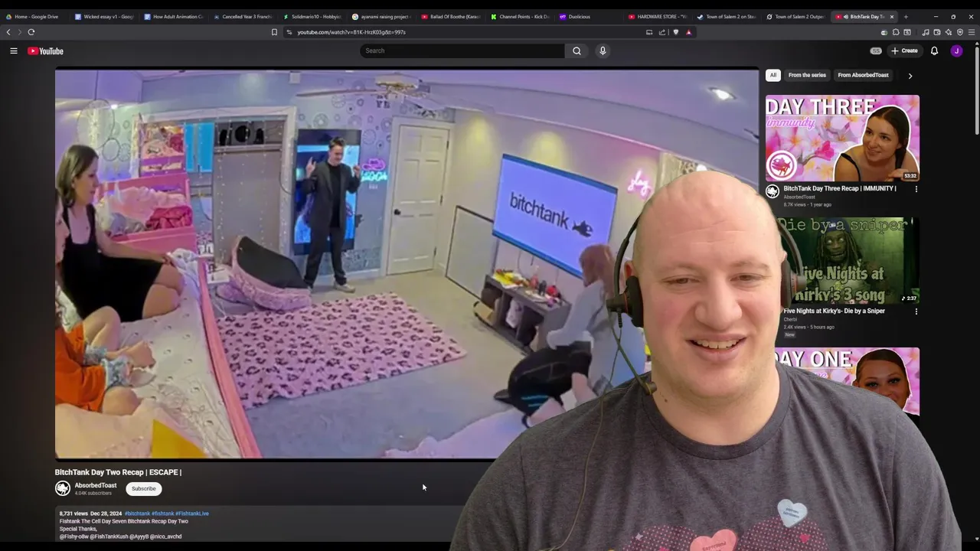The width and height of the screenshot is (980, 551).
Task: Switch to Duolicious tab
Action: 589,16
